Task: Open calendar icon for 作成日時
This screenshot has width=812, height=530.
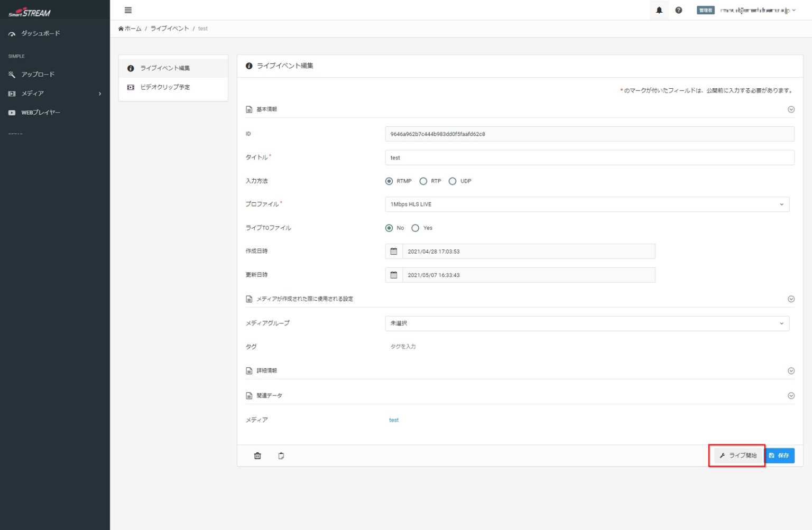Action: (394, 252)
